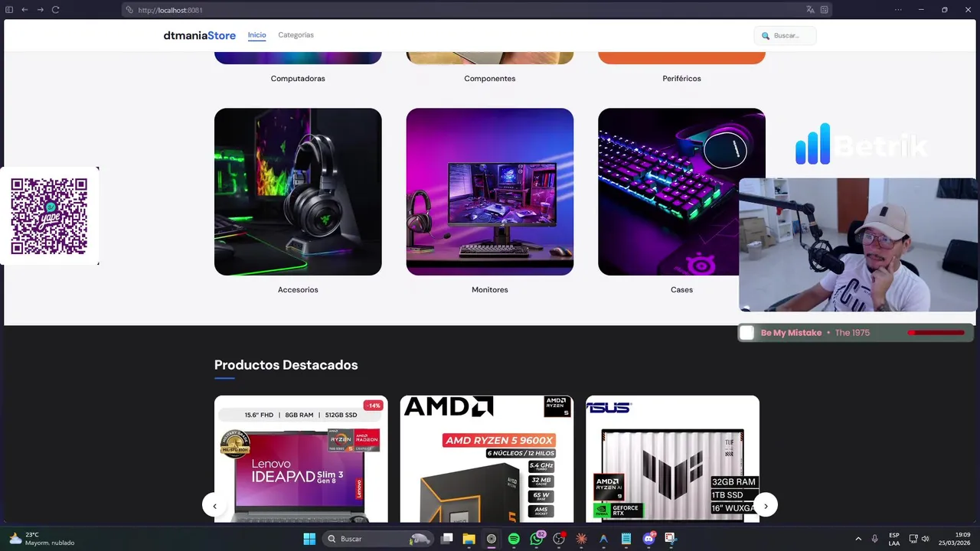Click the Buscar search field in header
The height and width of the screenshot is (551, 980).
coord(786,35)
